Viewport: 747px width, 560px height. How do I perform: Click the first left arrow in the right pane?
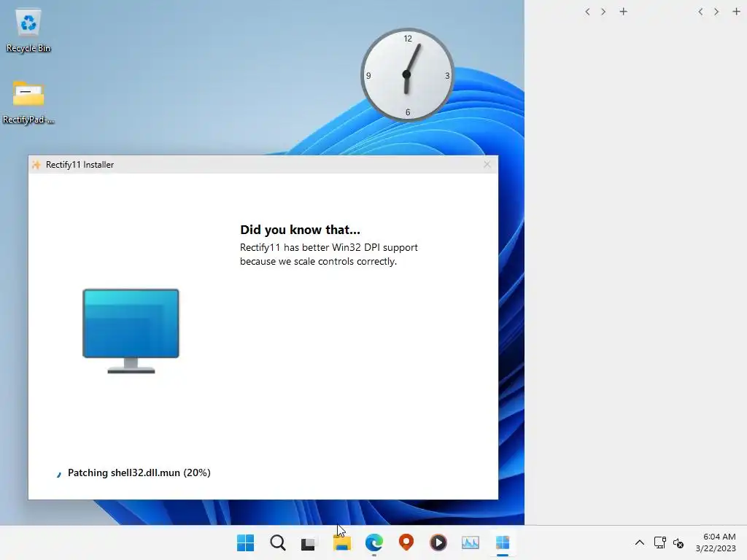pos(587,12)
